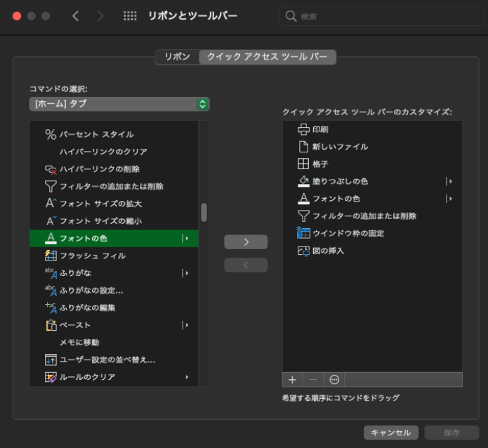This screenshot has height=448, width=488.
Task: Switch to the リボン tab
Action: [177, 57]
